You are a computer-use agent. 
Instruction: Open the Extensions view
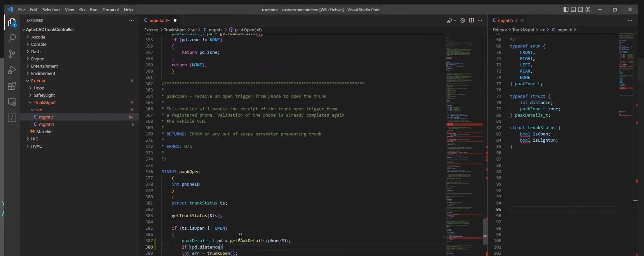coord(12,86)
